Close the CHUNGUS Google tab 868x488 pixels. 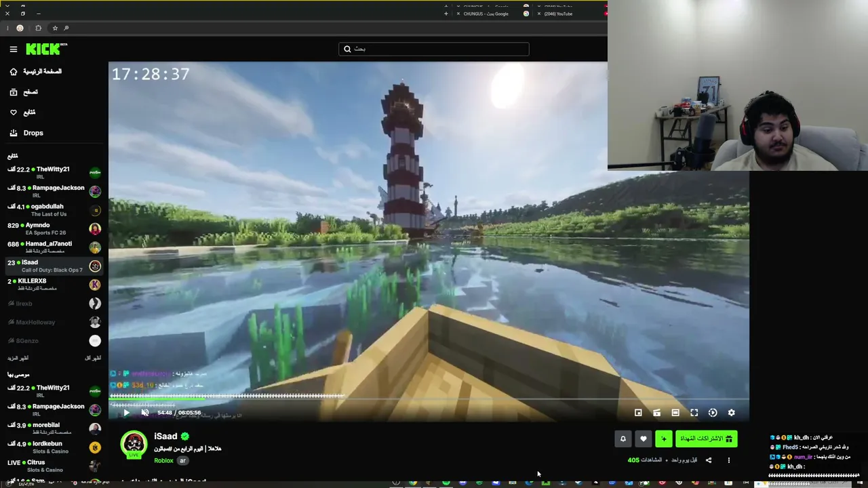click(458, 14)
